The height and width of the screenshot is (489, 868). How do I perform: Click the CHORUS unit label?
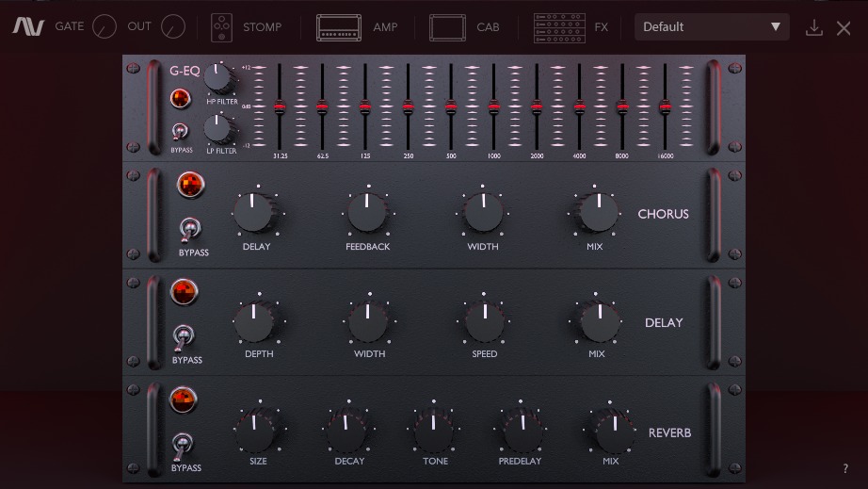[x=663, y=214]
